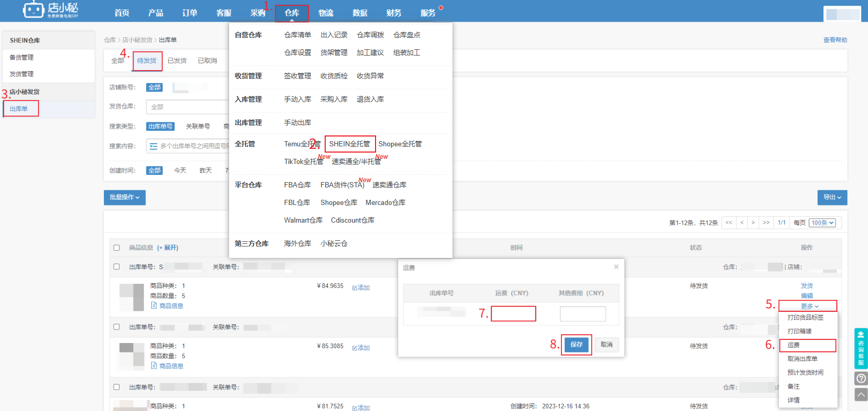Open 海外仓库 in the menu
The image size is (868, 411).
click(x=298, y=243)
